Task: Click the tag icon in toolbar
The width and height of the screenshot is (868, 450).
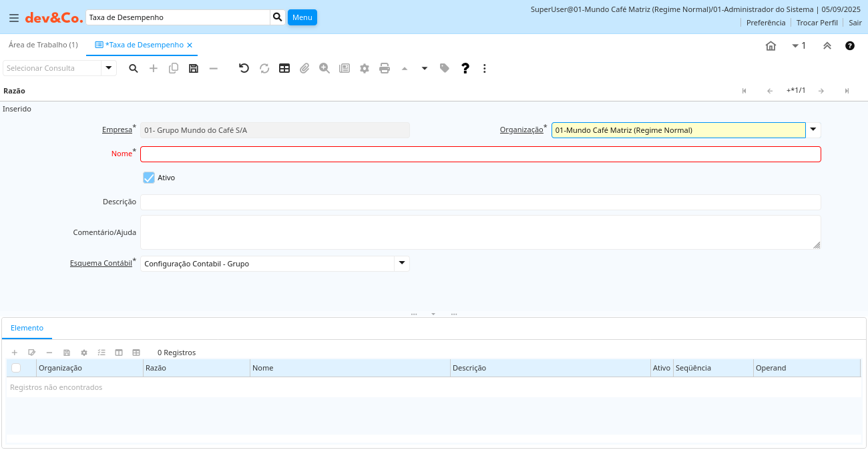Action: click(x=445, y=68)
